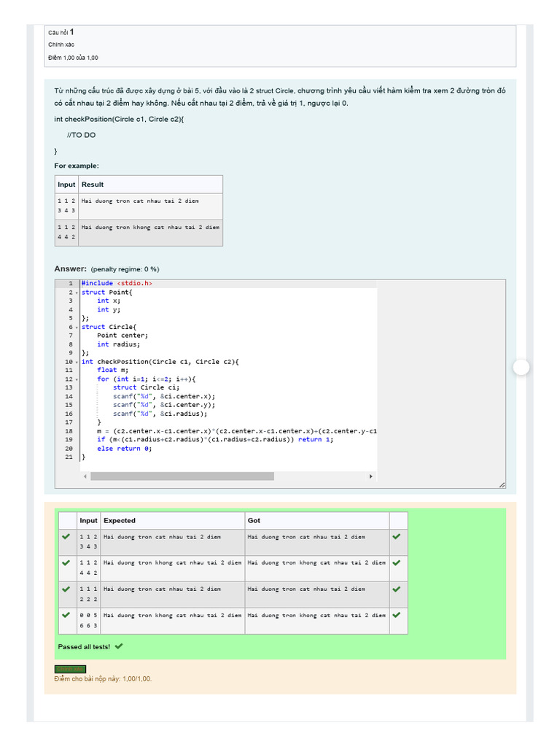
Task: Click the code editor's left scroll arrow
Action: tap(85, 476)
